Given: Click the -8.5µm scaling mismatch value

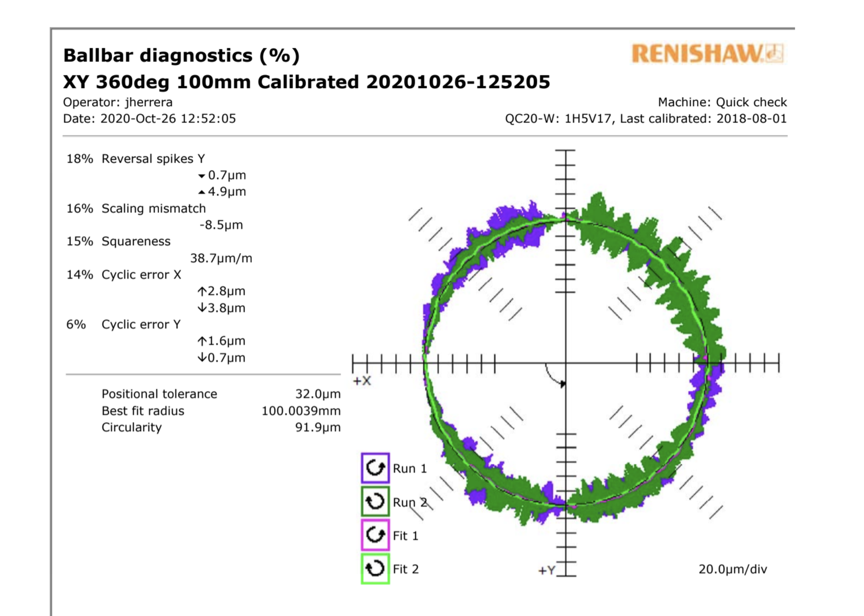Looking at the screenshot, I should coord(221,225).
